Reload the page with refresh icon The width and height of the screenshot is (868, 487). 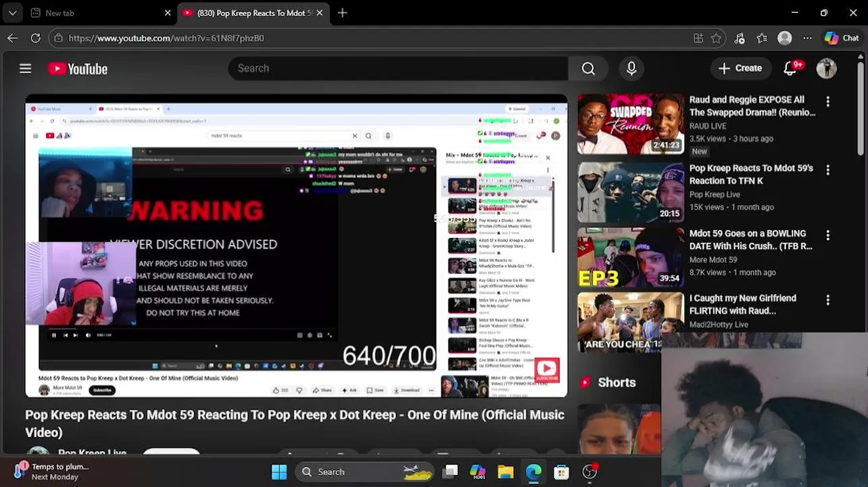pyautogui.click(x=36, y=39)
